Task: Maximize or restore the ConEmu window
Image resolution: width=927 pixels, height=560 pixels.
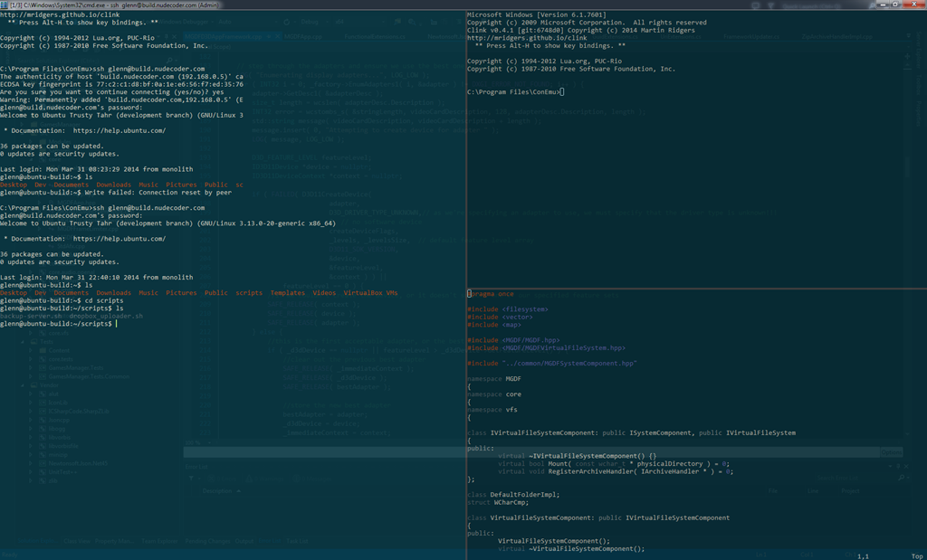Action: [x=897, y=5]
